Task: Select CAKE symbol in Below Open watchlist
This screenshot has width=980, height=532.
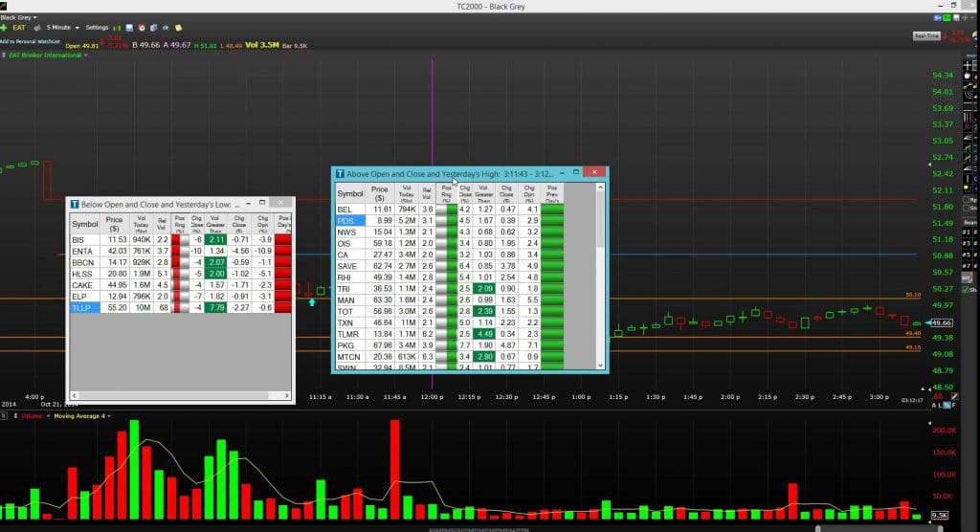Action: click(82, 284)
